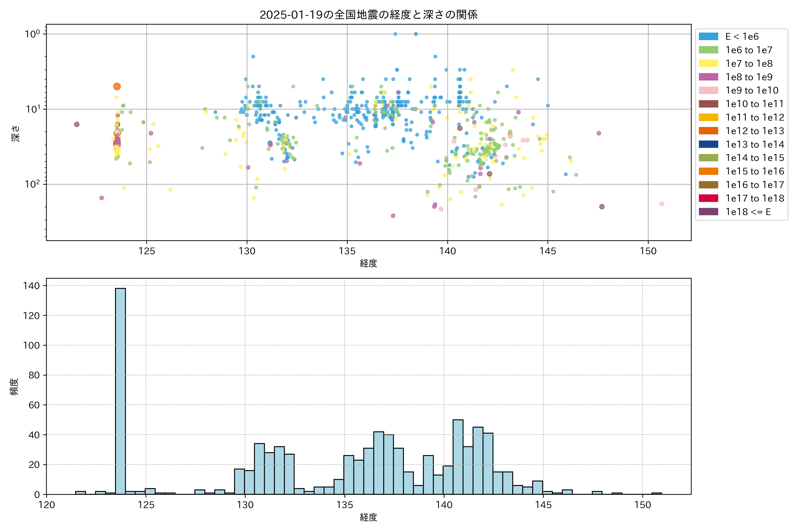Click the red '1e17 to 1e18' legend swatch

[708, 198]
